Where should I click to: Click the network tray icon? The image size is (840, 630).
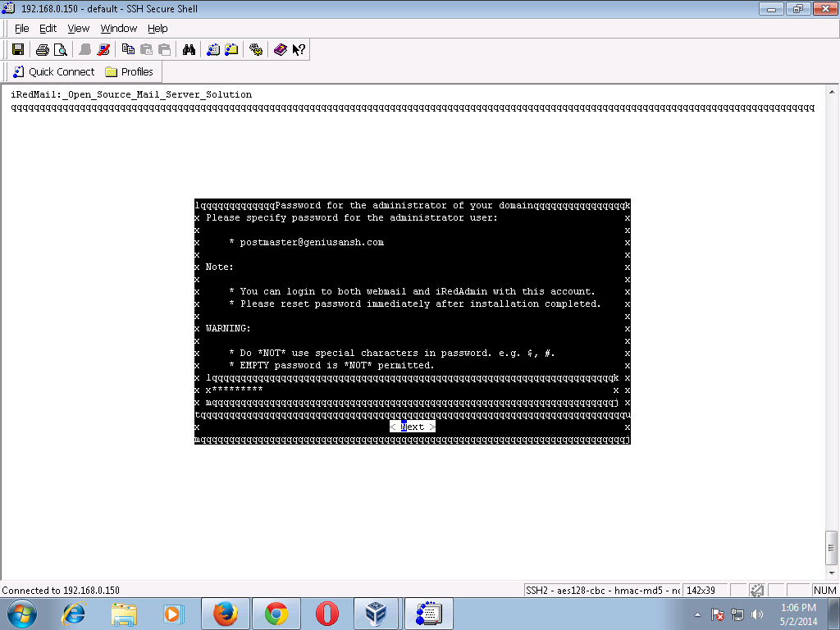(x=737, y=614)
